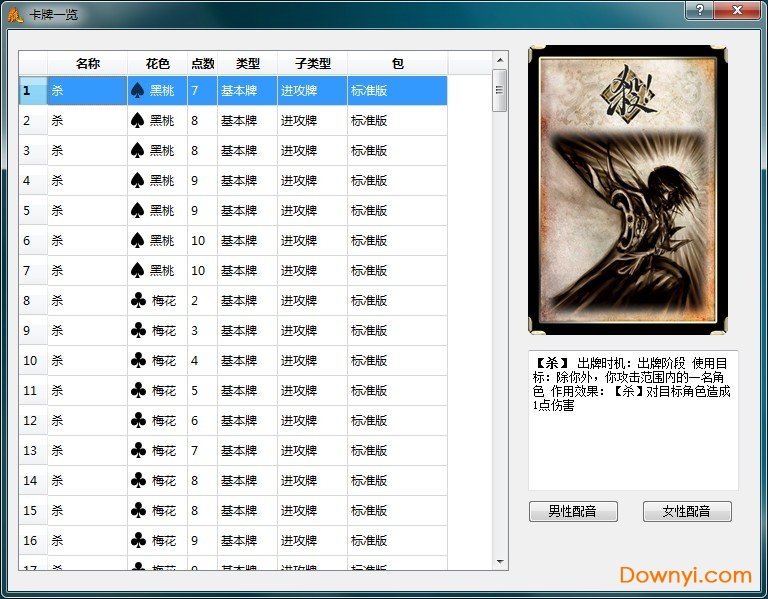Click the point value 3 in row 9
768x599 pixels.
point(194,331)
